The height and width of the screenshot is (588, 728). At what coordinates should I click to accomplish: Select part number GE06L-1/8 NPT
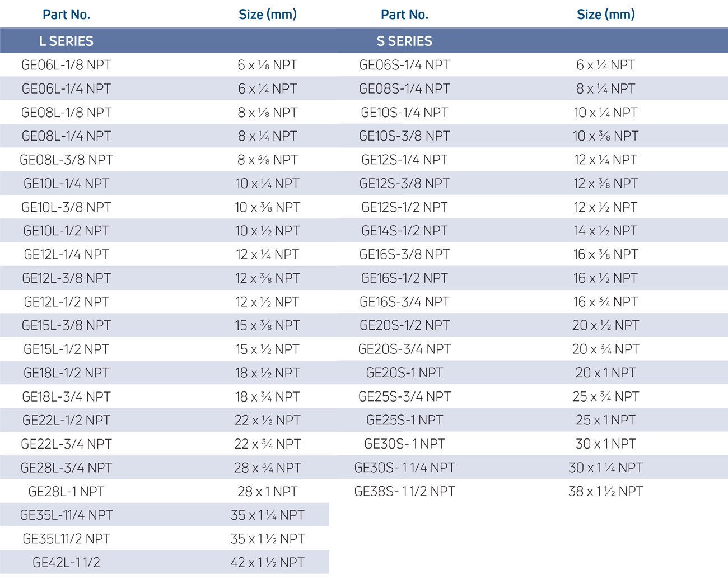tap(66, 65)
